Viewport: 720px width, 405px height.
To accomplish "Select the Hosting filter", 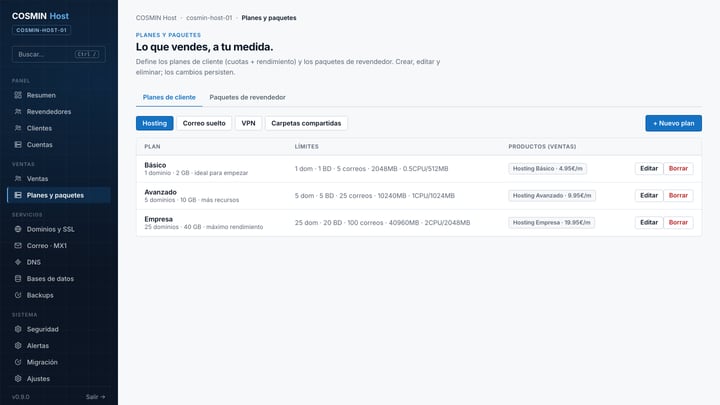I will click(154, 123).
